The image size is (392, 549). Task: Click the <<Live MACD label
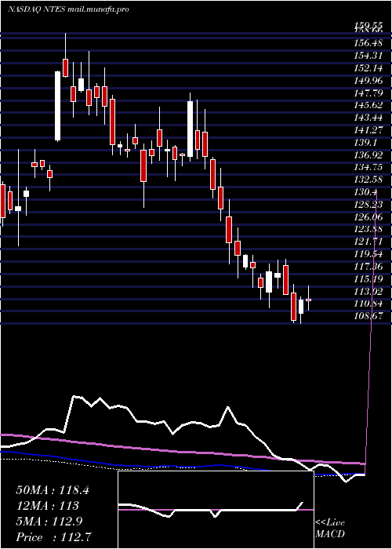[x=330, y=529]
